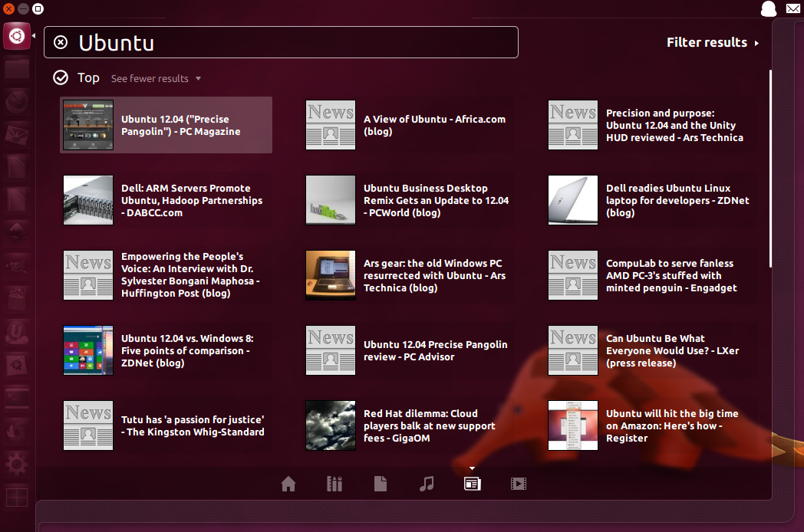
Task: Click Ubuntu 12.04 vs. Windows 8 thumbnail
Action: [x=88, y=350]
